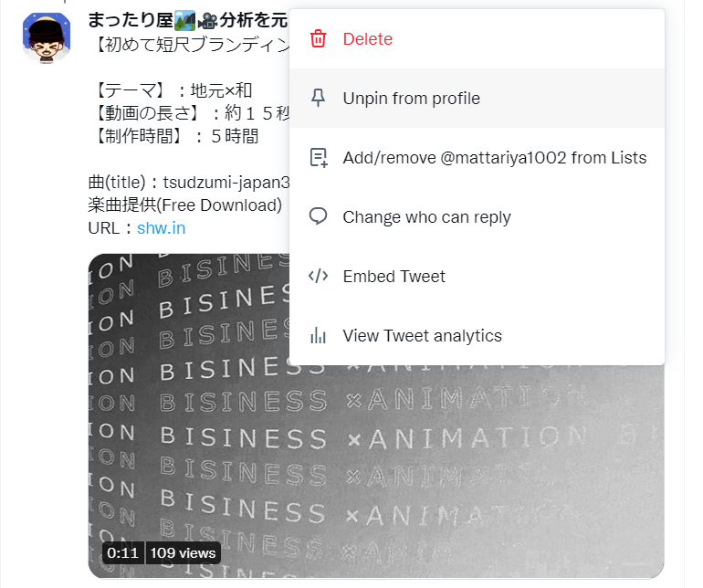Choose Unpin from profile option
The width and height of the screenshot is (703, 588).
click(477, 99)
